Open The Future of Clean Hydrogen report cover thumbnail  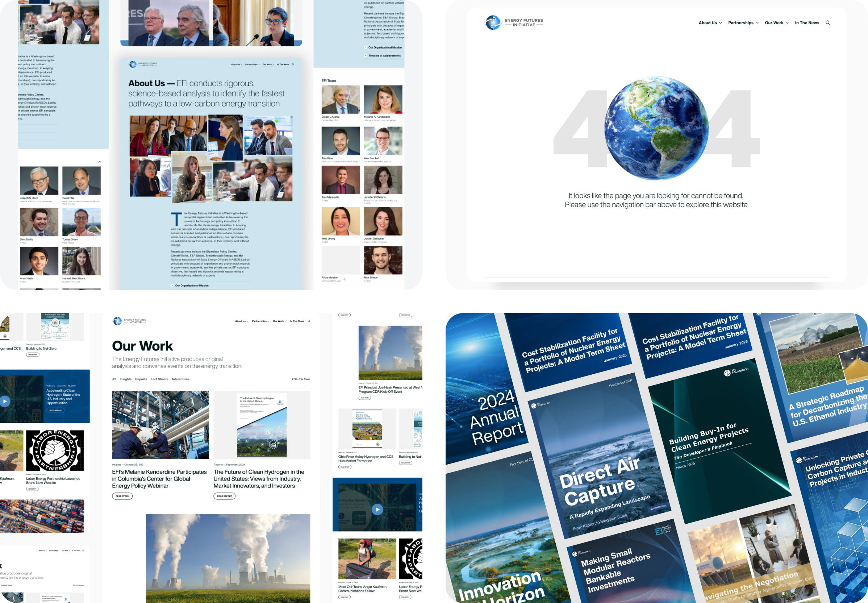pyautogui.click(x=262, y=425)
